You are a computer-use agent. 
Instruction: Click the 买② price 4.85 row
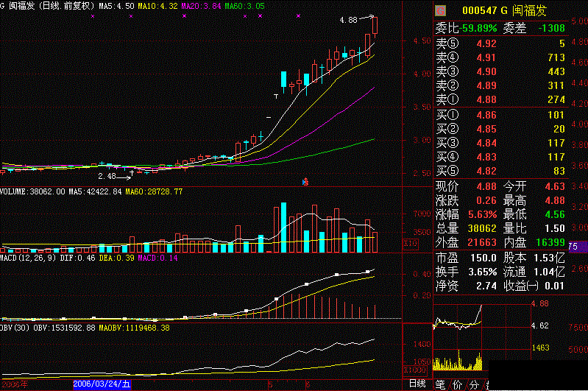[500, 129]
